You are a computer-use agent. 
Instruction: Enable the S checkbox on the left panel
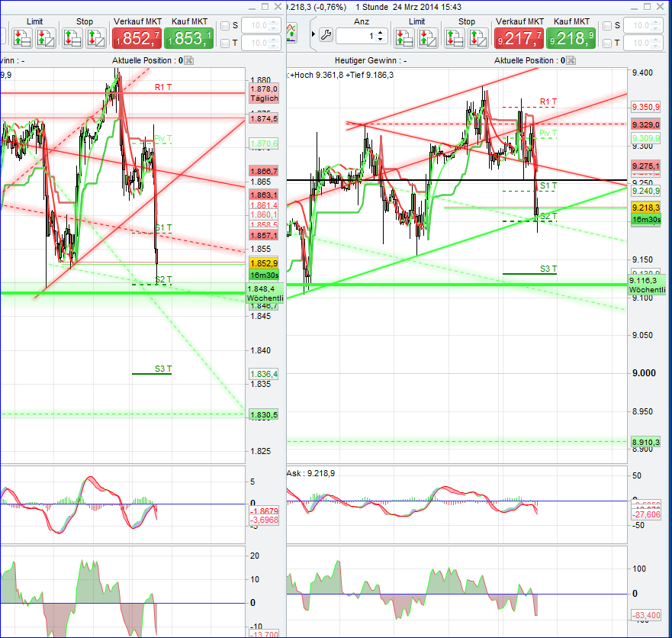(x=227, y=26)
